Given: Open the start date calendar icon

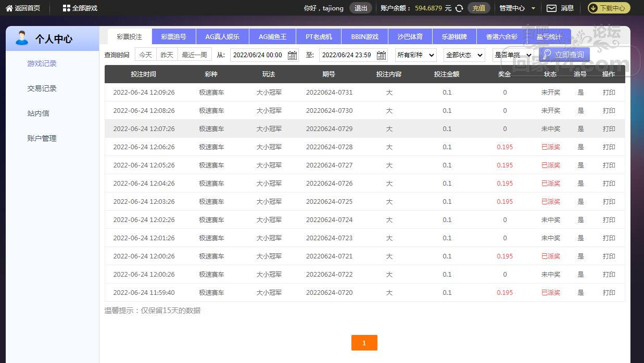Looking at the screenshot, I should (x=292, y=55).
